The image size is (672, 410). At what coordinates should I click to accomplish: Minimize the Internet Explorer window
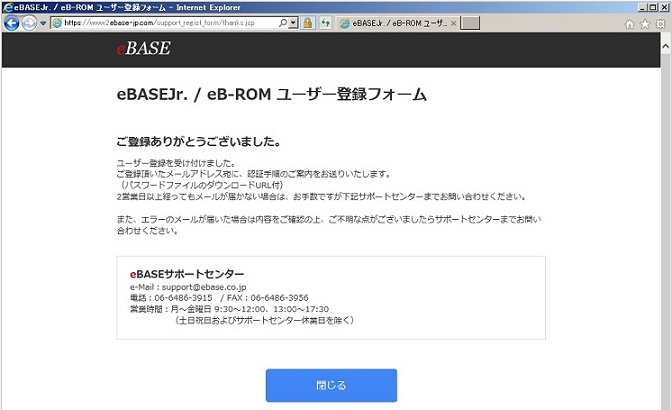(x=642, y=7)
